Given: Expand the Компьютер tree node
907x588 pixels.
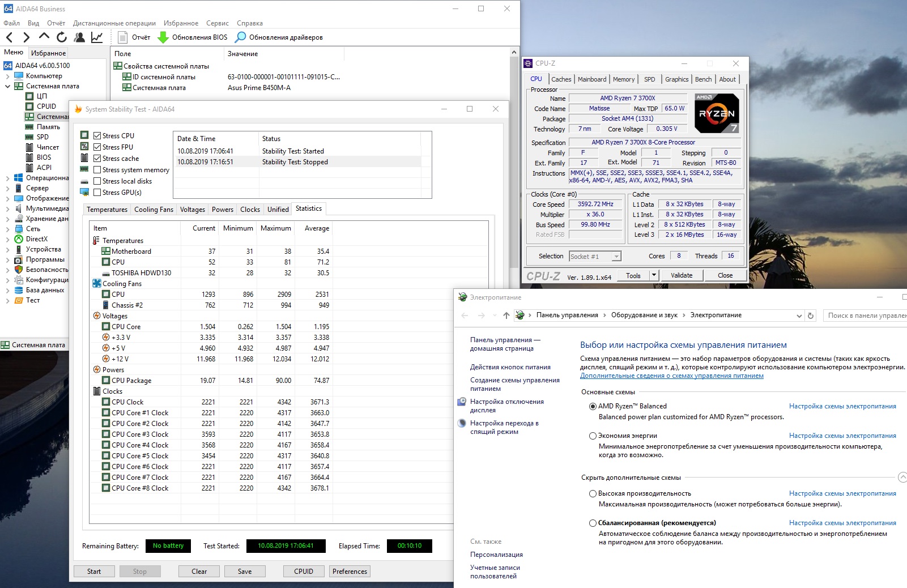Looking at the screenshot, I should [x=7, y=76].
